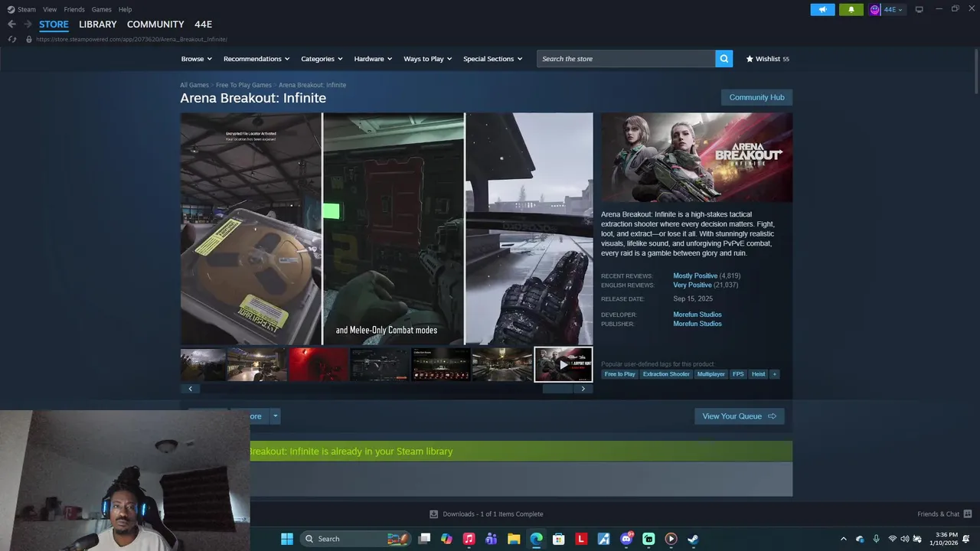Switch to Steam on the taskbar
This screenshot has width=980, height=551.
pos(693,539)
